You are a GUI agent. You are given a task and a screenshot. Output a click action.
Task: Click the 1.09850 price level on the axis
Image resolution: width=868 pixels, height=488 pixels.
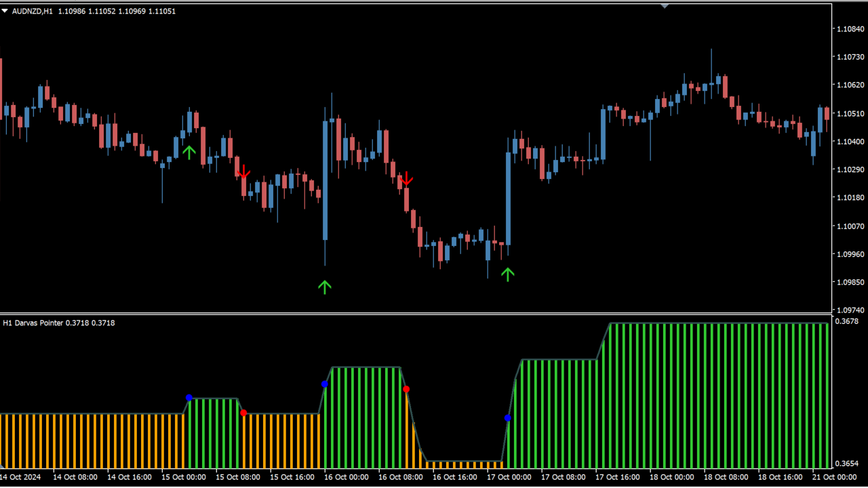(850, 282)
